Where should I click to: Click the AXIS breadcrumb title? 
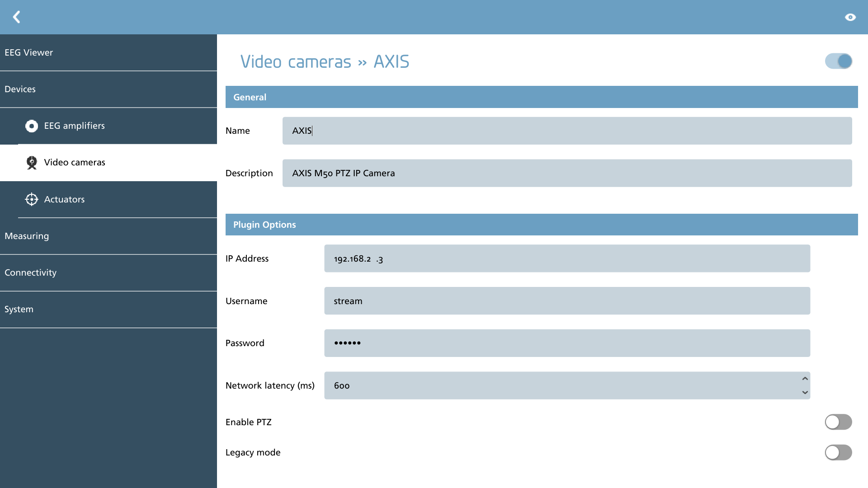click(392, 61)
